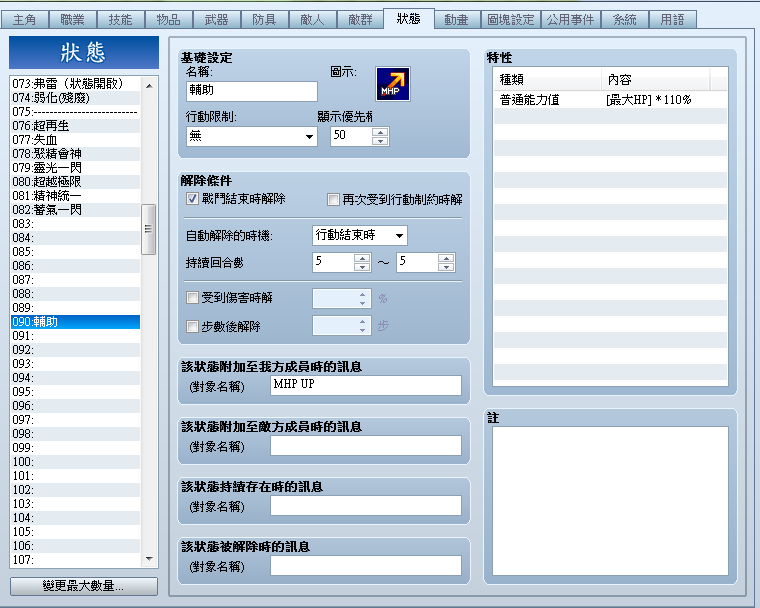Select state 082:蓄氣一閃
This screenshot has height=608, width=760.
tap(76, 210)
